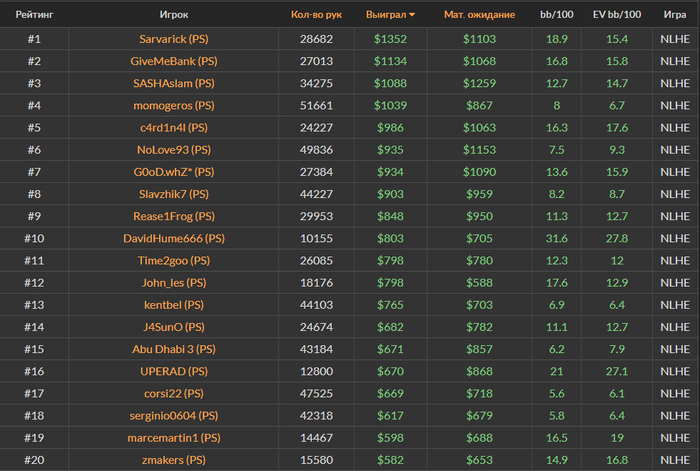Open Abu Dhabi 3 (PS) profile
Image resolution: width=700 pixels, height=471 pixels.
pos(173,349)
